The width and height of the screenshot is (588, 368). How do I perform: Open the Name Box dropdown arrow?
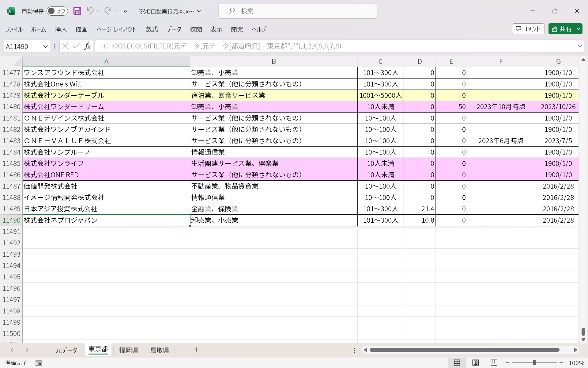45,46
